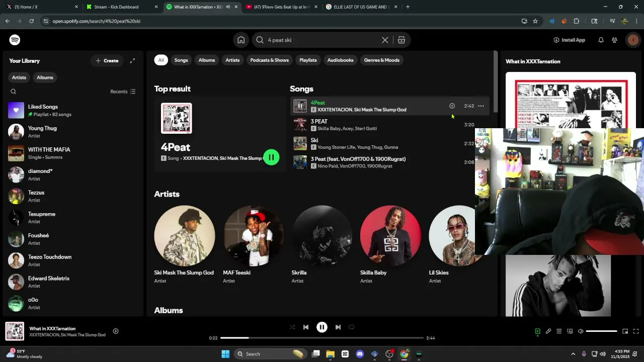Open more options for the 4Peat song

(481, 106)
